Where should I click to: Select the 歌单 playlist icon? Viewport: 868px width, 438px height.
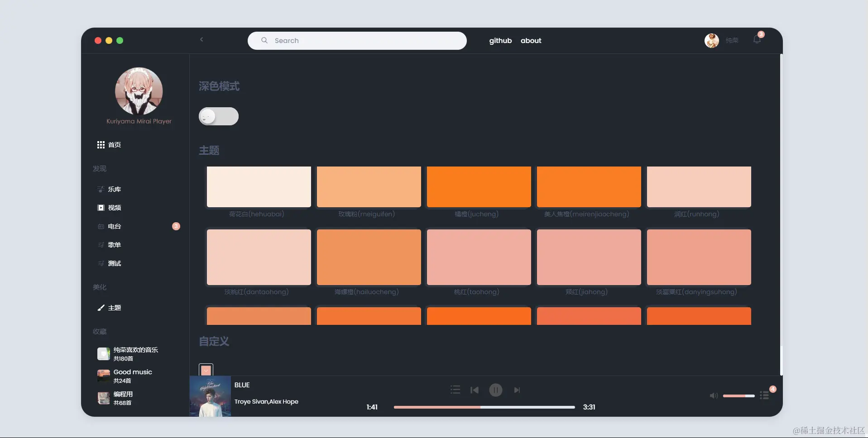pyautogui.click(x=101, y=245)
